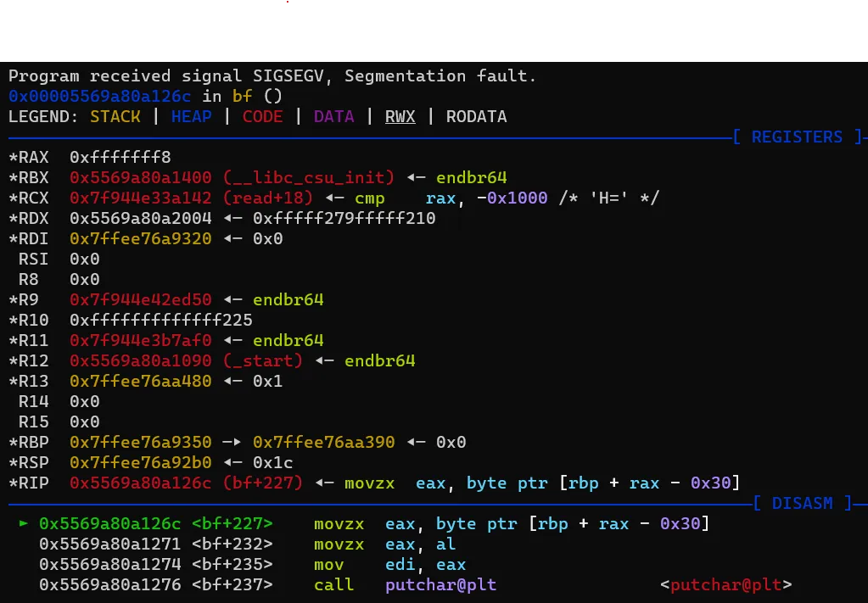Select the RIP register address value

[141, 483]
